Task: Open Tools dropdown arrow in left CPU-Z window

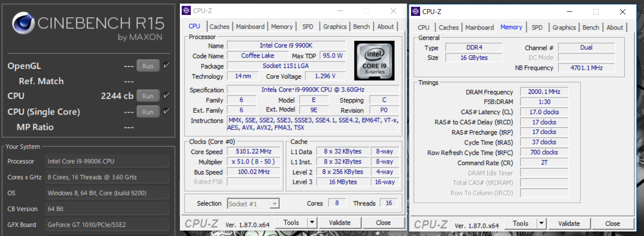Action: [312, 222]
